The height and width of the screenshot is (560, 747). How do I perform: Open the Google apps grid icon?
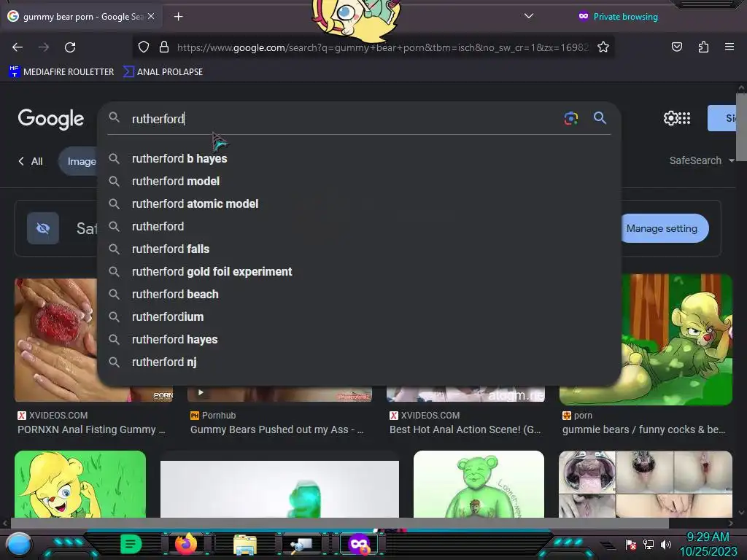pos(684,118)
